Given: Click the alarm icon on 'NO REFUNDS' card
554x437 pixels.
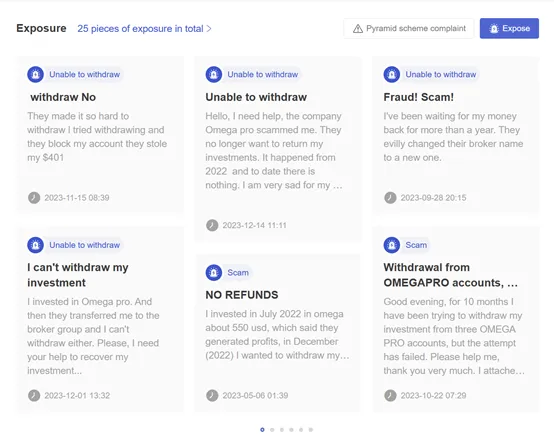Looking at the screenshot, I should click(x=213, y=273).
